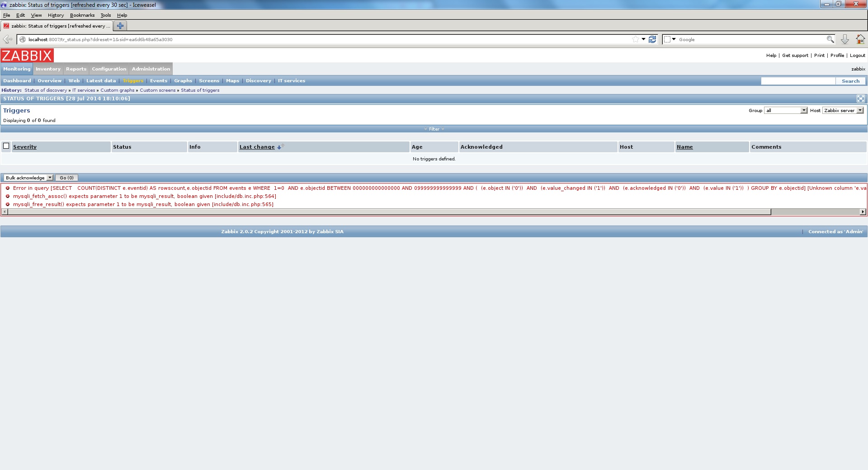
Task: Open the Edit menu
Action: pyautogui.click(x=20, y=15)
